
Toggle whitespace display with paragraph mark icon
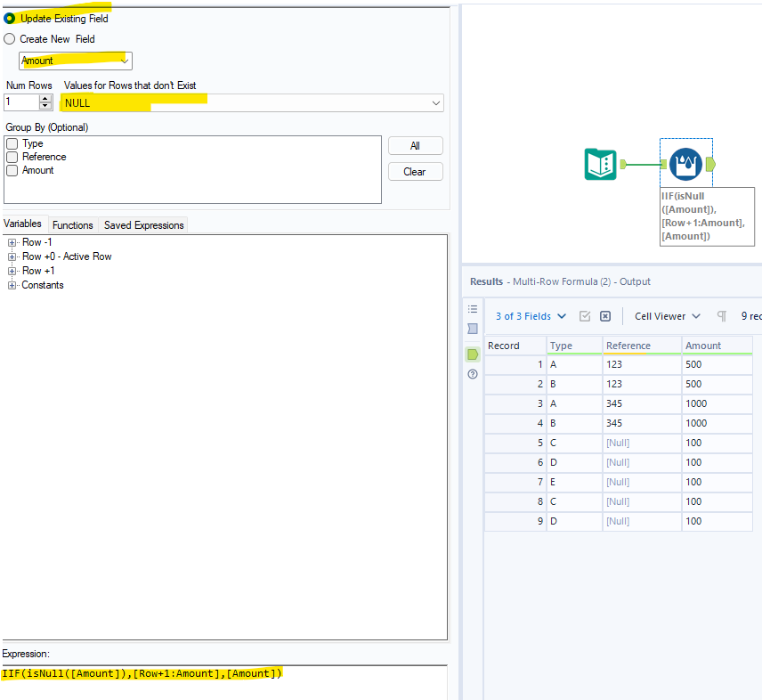tap(721, 316)
